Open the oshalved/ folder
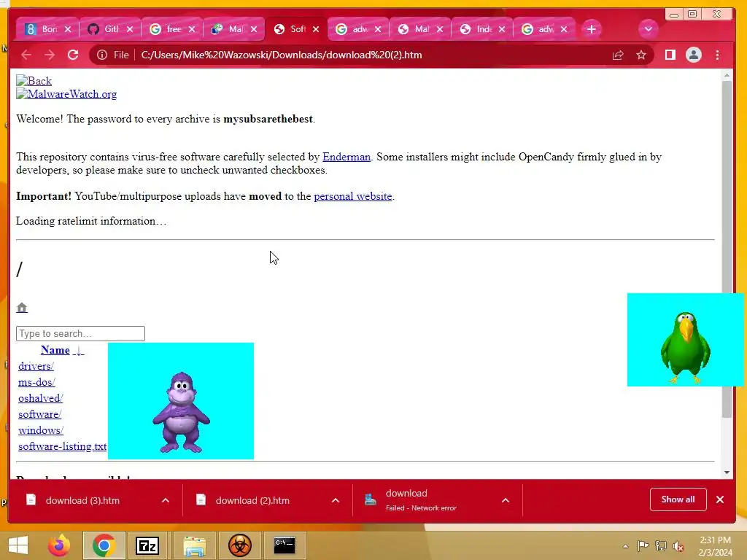This screenshot has height=560, width=747. [41, 399]
